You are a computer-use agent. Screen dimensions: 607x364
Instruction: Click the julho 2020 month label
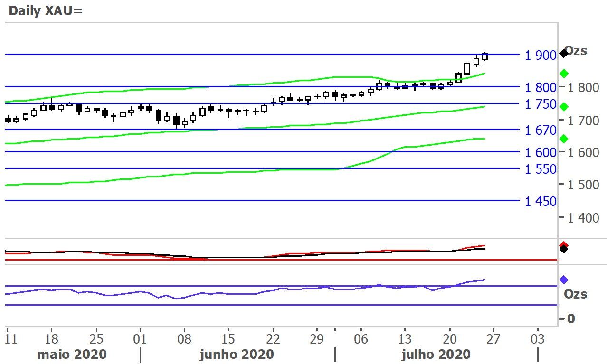(x=436, y=354)
